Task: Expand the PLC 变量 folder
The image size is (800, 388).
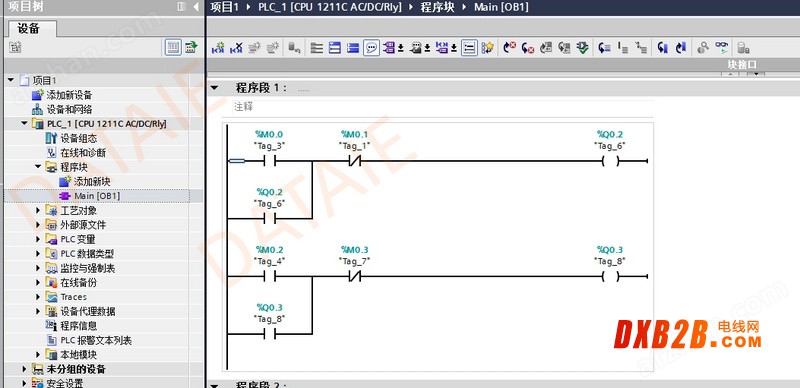Action: (x=38, y=239)
